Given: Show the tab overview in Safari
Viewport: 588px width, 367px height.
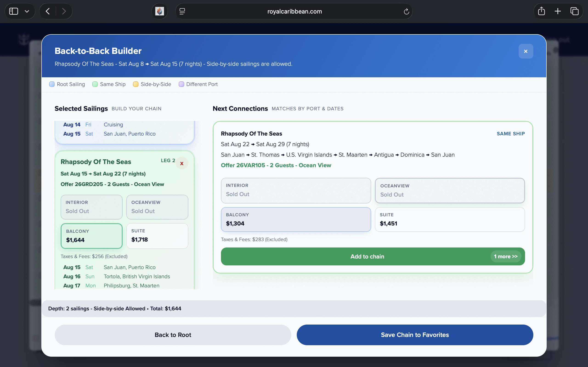Looking at the screenshot, I should coord(574,11).
